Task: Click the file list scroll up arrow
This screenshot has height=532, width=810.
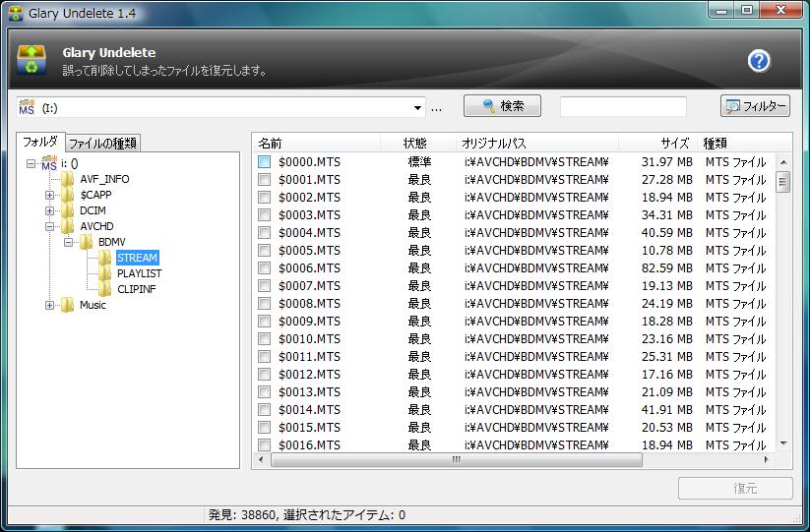Action: pos(783,162)
